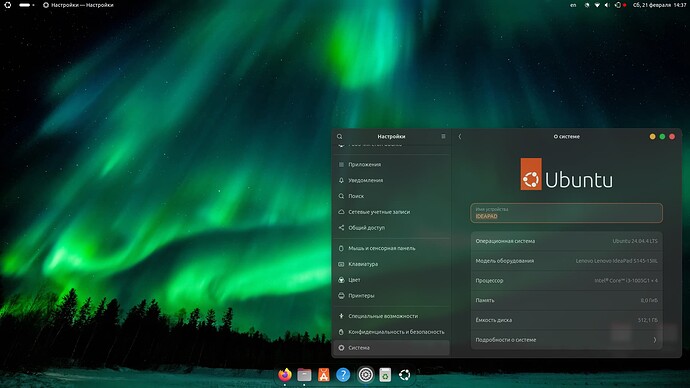Click the Процессор row
The image size is (690, 388).
(x=566, y=281)
